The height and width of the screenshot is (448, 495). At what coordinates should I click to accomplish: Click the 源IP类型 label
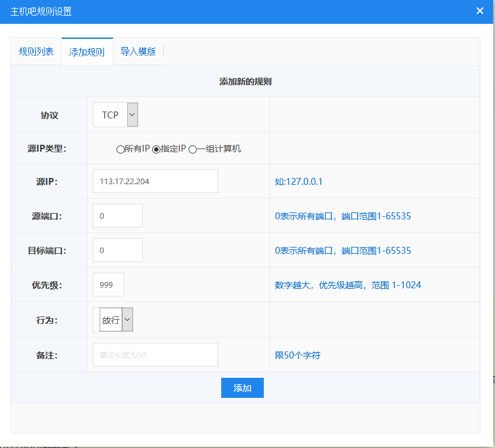tap(47, 148)
